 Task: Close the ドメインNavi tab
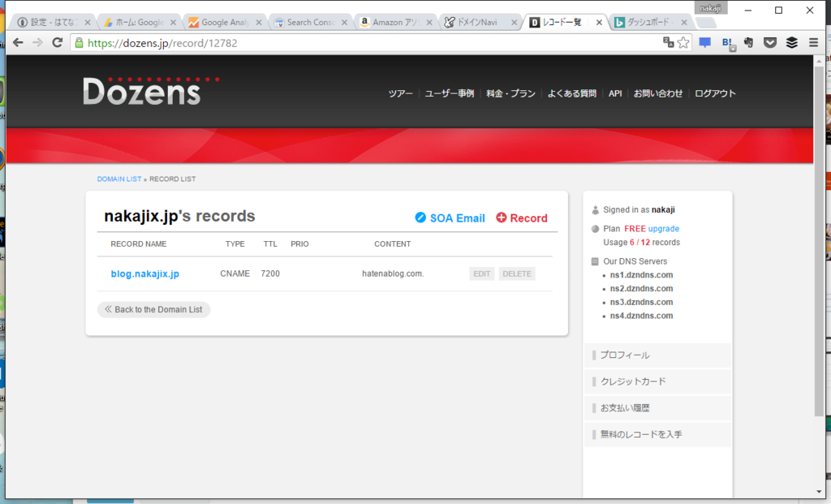(x=514, y=22)
